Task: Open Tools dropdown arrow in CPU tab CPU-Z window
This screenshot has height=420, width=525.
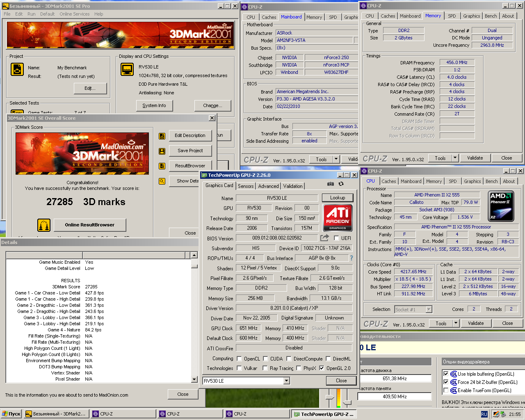Action: click(455, 323)
